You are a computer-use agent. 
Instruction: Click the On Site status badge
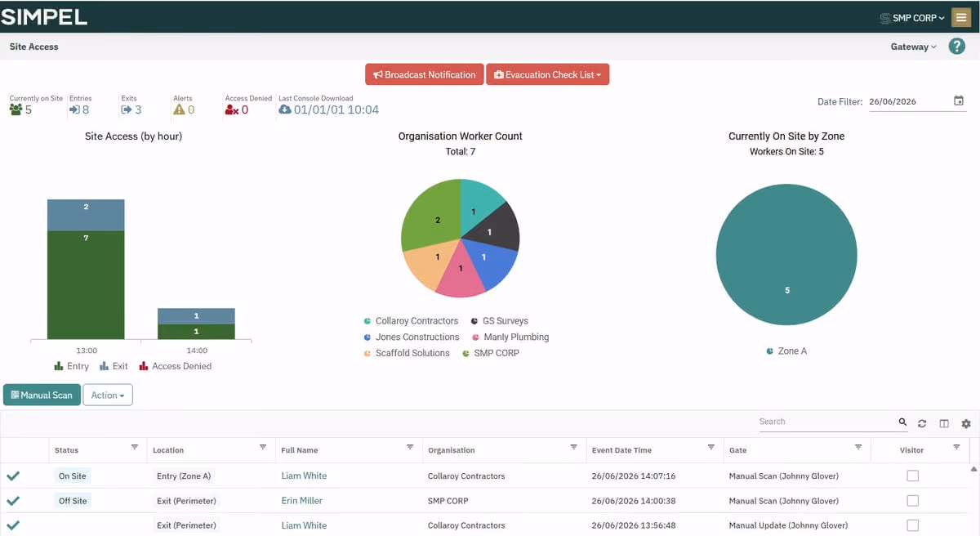(73, 476)
